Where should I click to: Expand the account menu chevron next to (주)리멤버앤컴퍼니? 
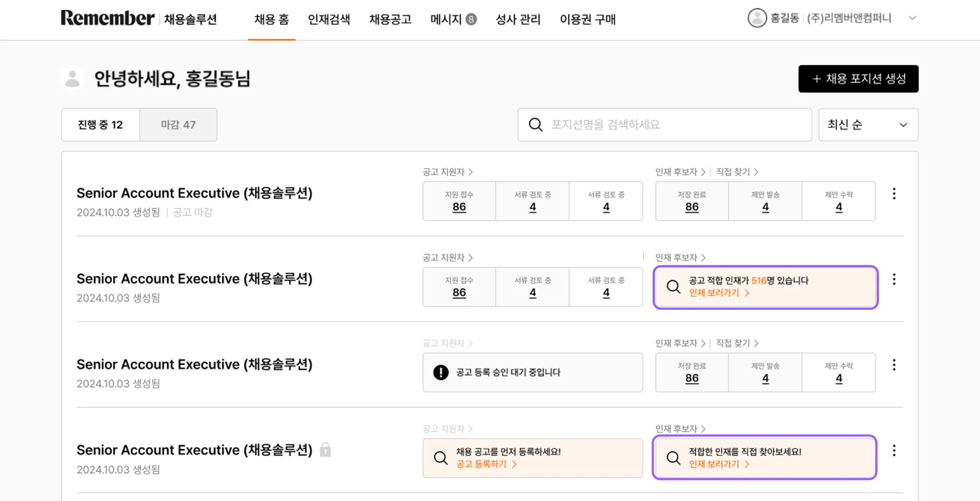click(x=913, y=18)
